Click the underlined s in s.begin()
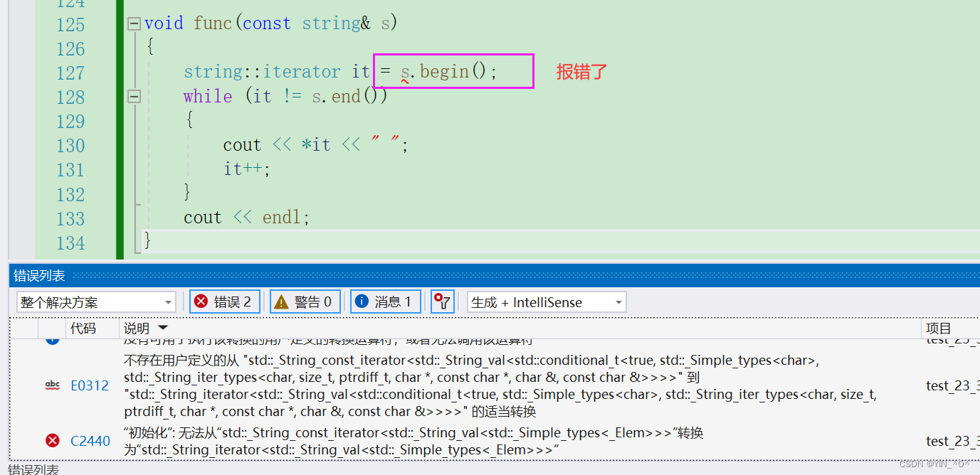Viewport: 980px width, 475px height. pyautogui.click(x=405, y=73)
